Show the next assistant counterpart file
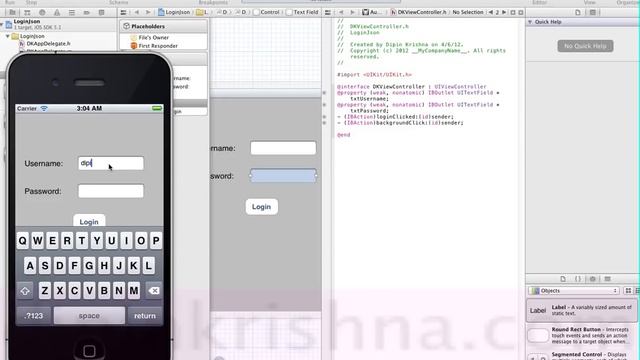This screenshot has height=360, width=640. coord(504,12)
